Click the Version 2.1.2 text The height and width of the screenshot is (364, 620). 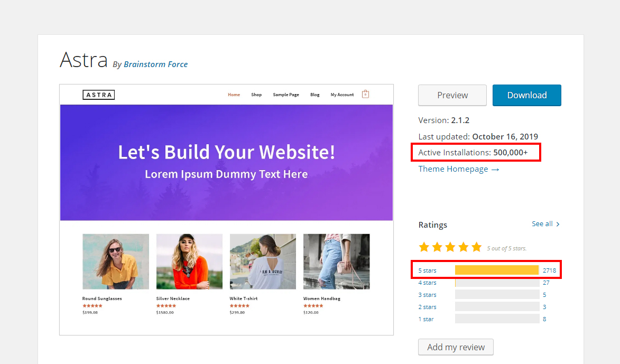coord(443,120)
